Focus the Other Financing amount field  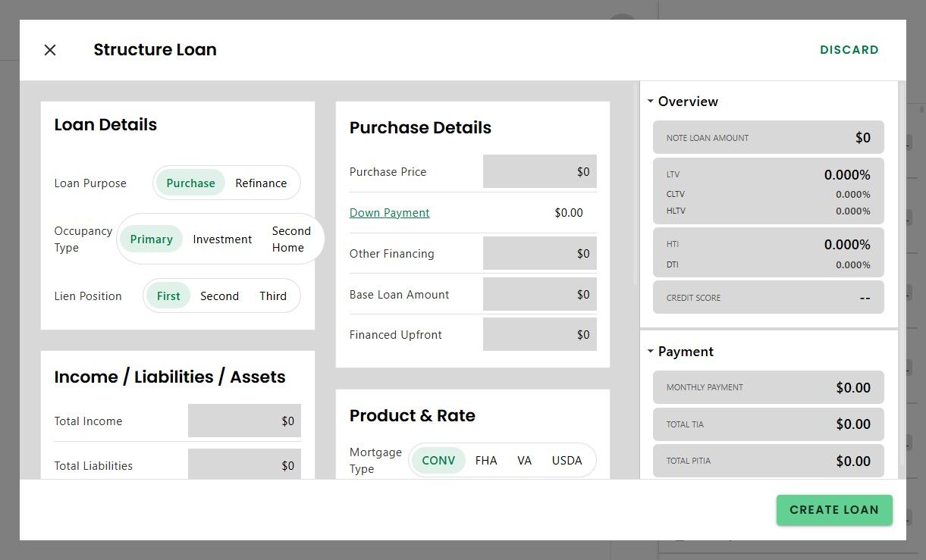click(x=540, y=254)
